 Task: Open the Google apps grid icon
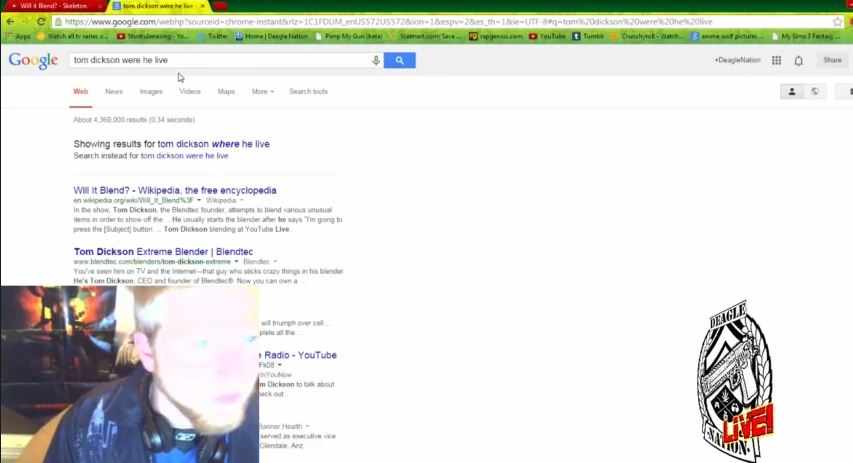click(776, 60)
